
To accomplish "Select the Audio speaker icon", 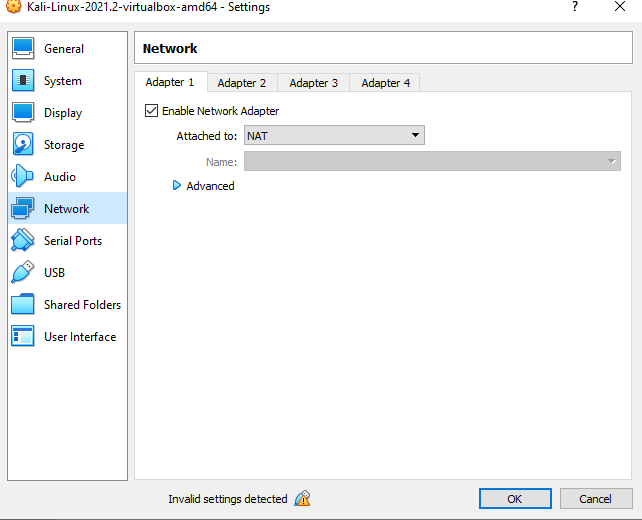I will point(23,177).
